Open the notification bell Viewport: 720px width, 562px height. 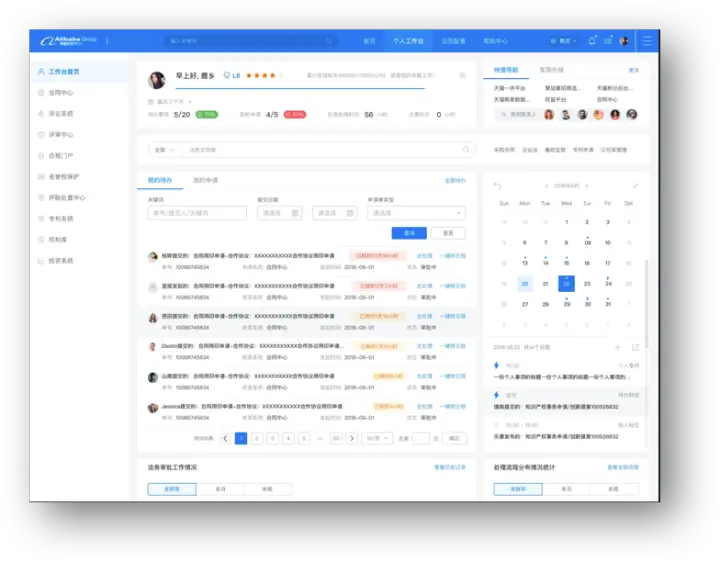592,40
